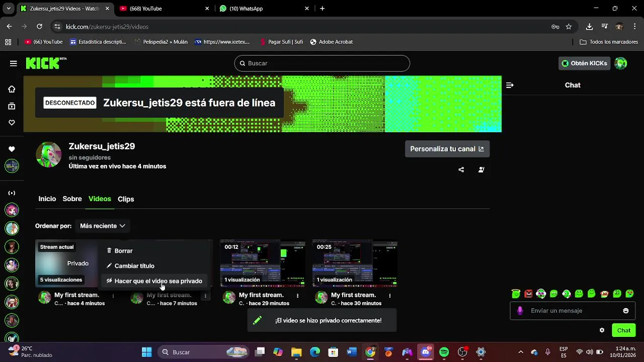Viewport: 644px width, 362px height.
Task: Select the Videos channel tab
Action: pos(100,199)
